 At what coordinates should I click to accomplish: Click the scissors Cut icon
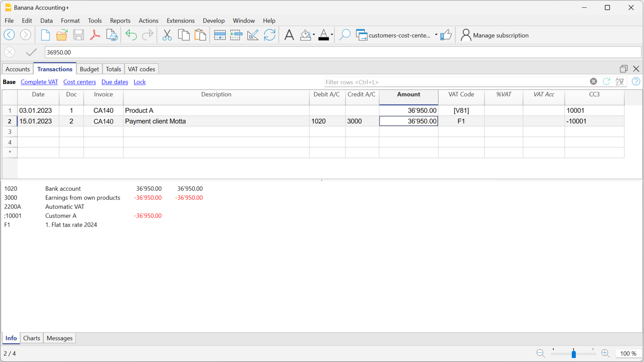pos(167,35)
